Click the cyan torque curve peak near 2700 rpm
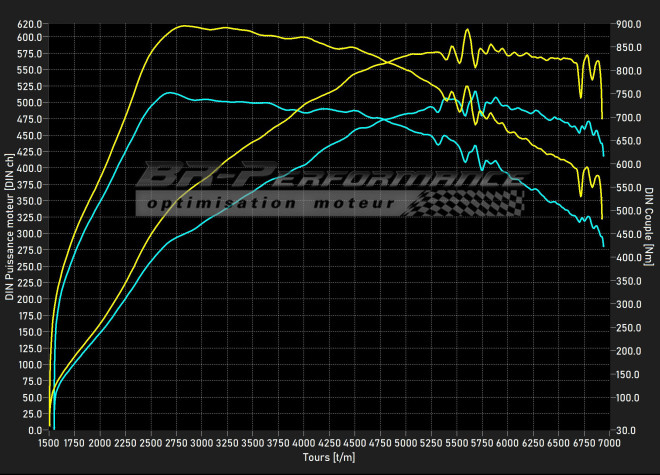 [170, 93]
